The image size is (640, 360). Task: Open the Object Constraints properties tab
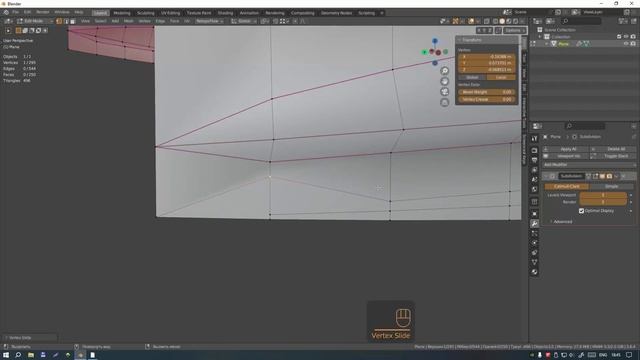pyautogui.click(x=534, y=253)
